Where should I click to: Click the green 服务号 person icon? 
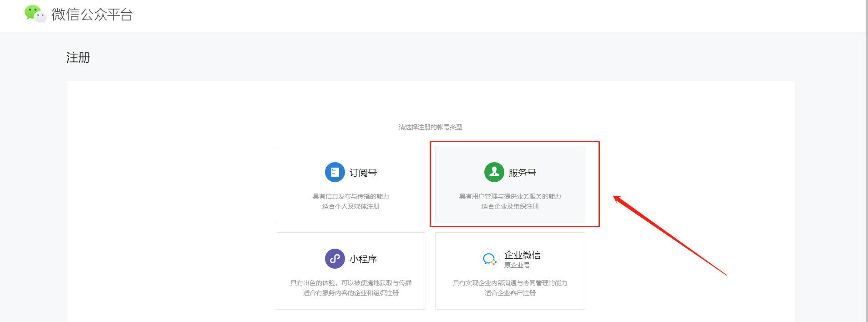pyautogui.click(x=494, y=172)
